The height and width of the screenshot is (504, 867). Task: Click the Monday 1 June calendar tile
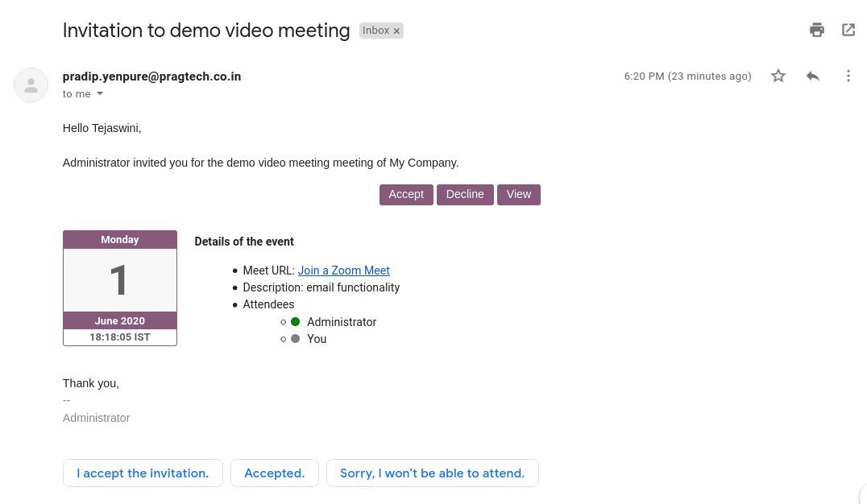tap(120, 288)
